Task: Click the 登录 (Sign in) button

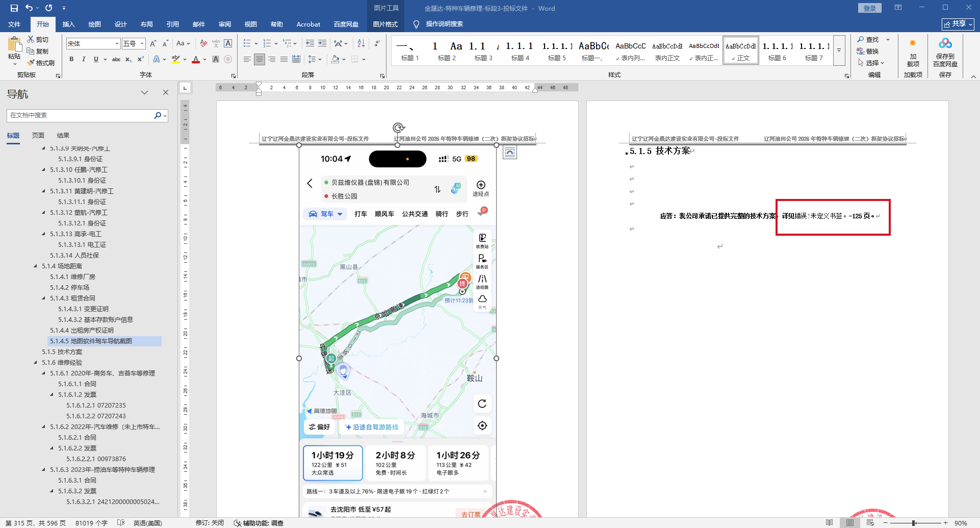Action: 870,8
